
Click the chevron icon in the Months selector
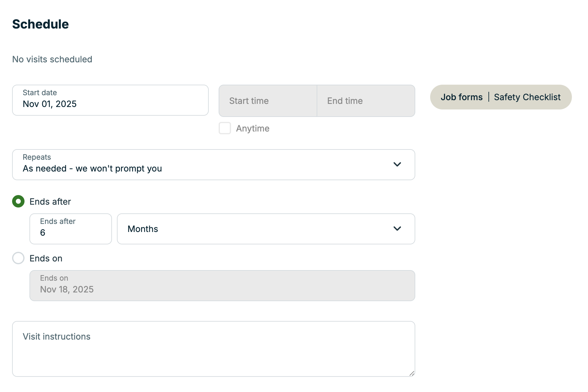[397, 229]
